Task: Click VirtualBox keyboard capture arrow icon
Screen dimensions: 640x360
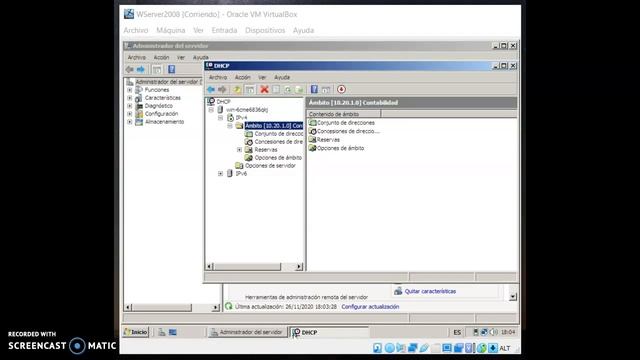Action: pos(493,348)
